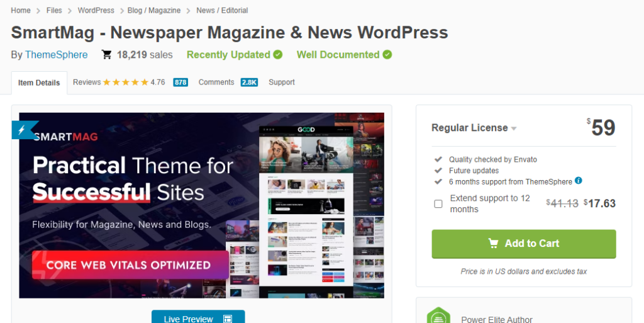The height and width of the screenshot is (323, 644).
Task: Open News / Editorial breadcrumb link
Action: tap(222, 10)
